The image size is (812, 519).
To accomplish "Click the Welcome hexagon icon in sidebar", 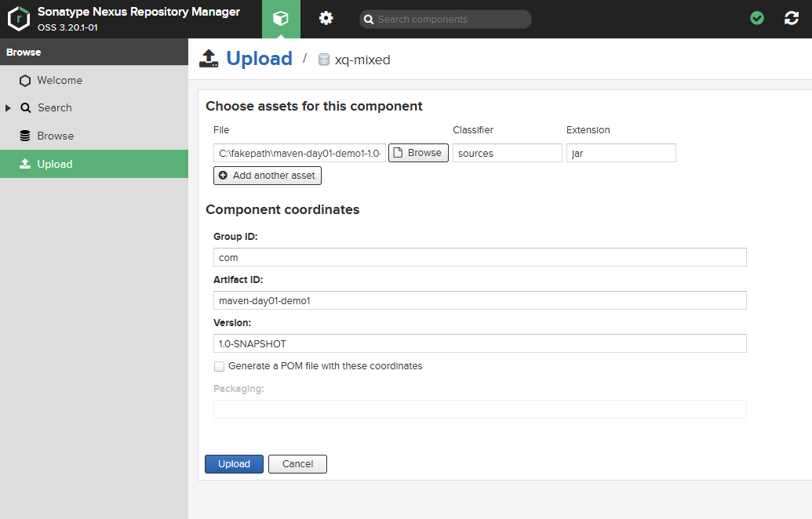I will click(25, 81).
